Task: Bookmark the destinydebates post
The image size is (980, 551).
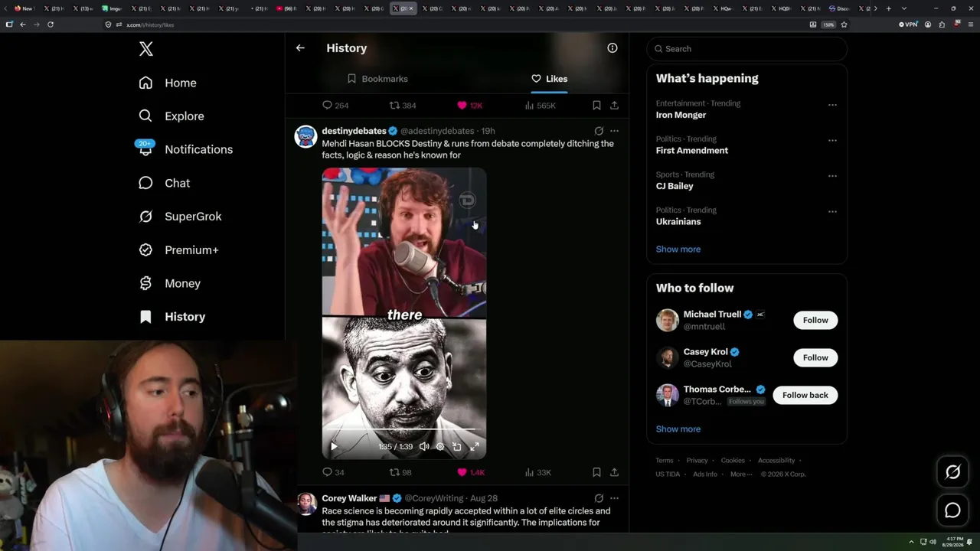Action: click(x=596, y=472)
